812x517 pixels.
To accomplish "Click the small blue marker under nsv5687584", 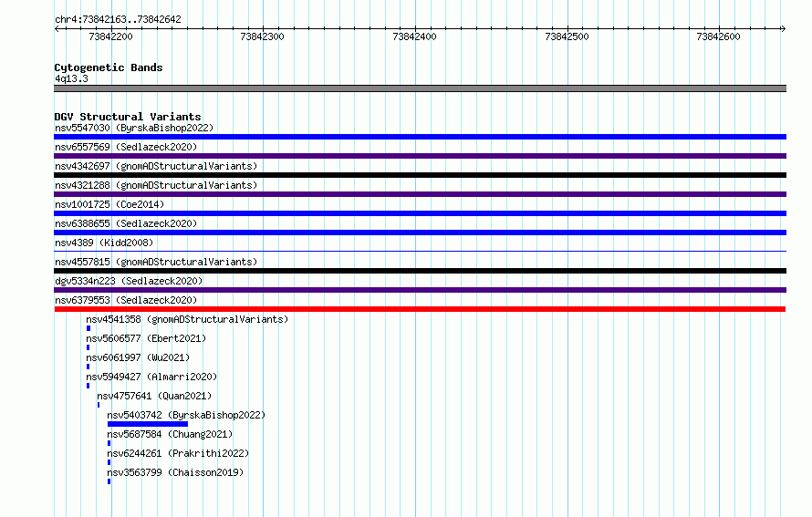I will click(109, 443).
